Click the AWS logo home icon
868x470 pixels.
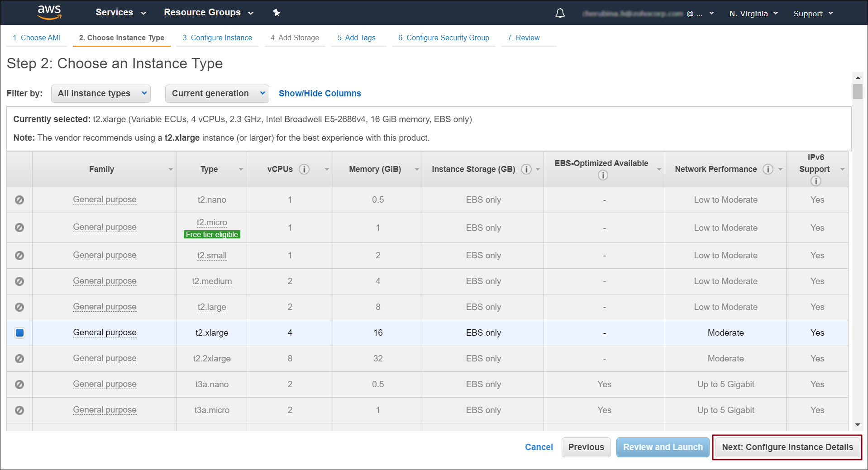[x=49, y=13]
